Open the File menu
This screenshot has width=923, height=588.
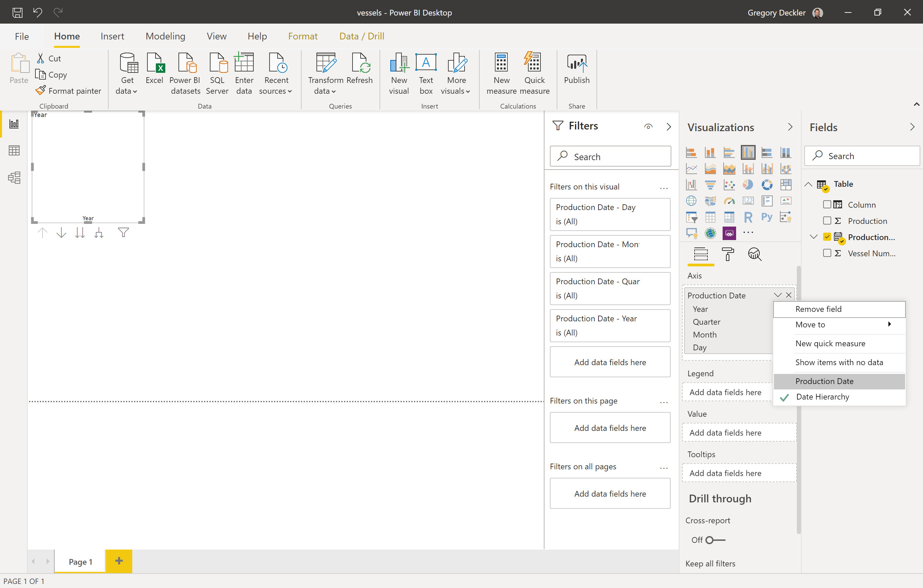coord(22,36)
